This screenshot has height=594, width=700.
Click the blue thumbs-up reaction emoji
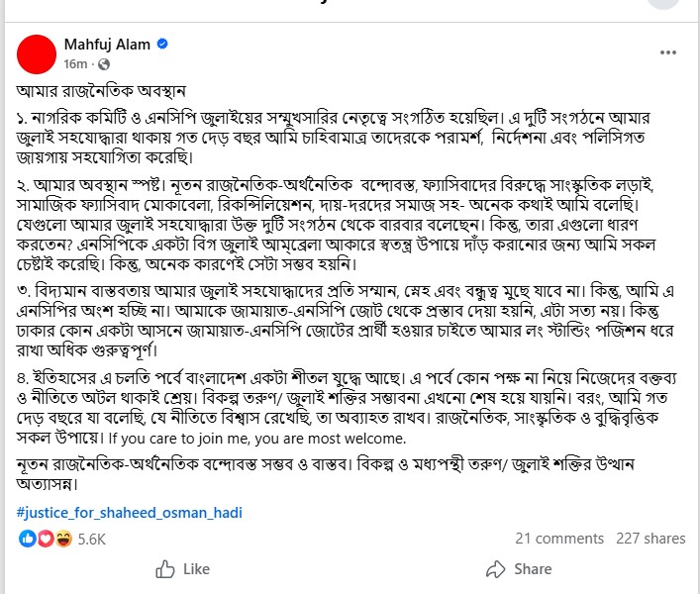tap(27, 539)
